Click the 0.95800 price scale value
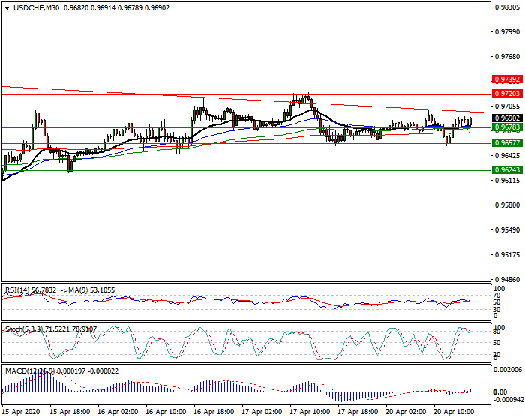 coord(508,205)
